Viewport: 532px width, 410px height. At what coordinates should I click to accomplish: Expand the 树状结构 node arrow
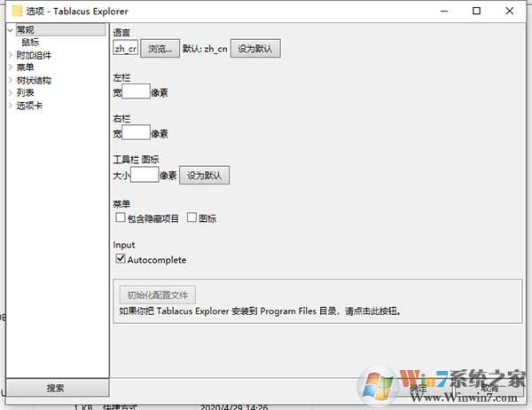pyautogui.click(x=11, y=80)
